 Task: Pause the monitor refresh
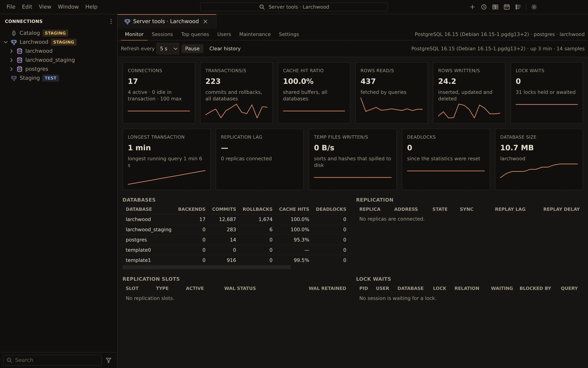(x=192, y=49)
